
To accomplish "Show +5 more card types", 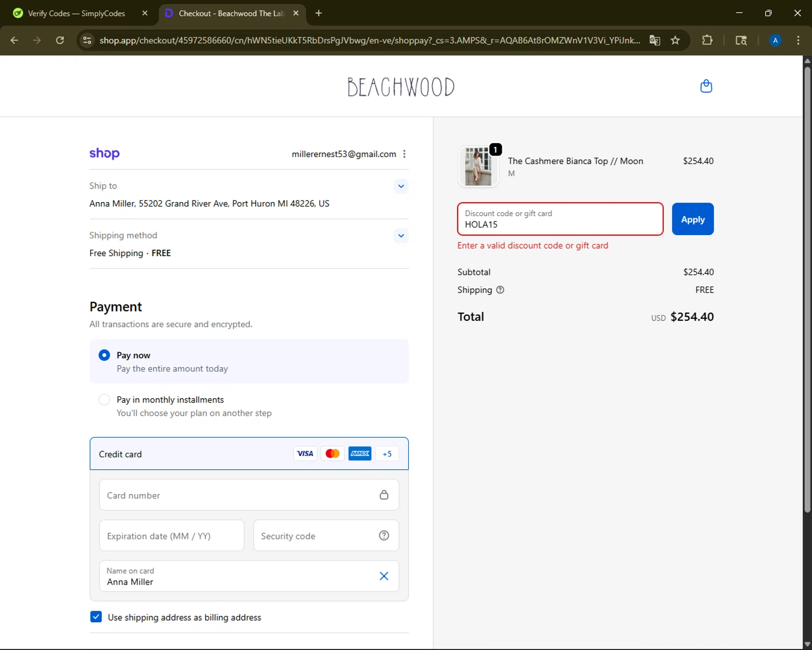I will pos(387,454).
